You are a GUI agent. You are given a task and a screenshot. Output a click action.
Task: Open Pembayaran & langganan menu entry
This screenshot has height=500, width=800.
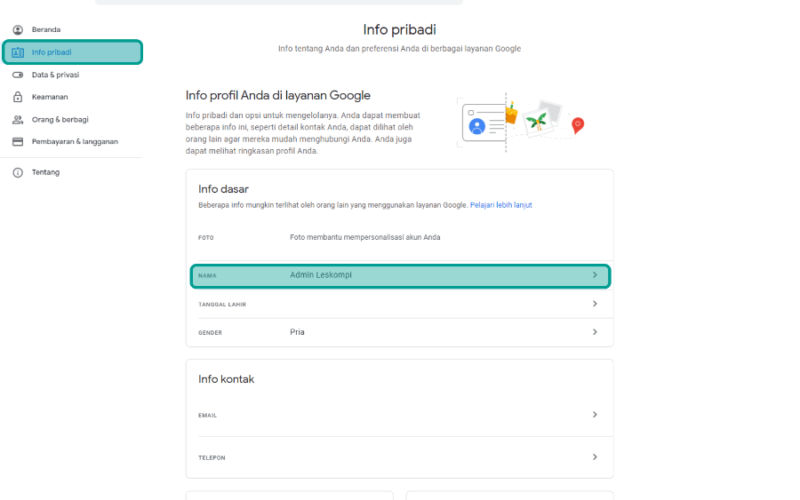click(72, 141)
